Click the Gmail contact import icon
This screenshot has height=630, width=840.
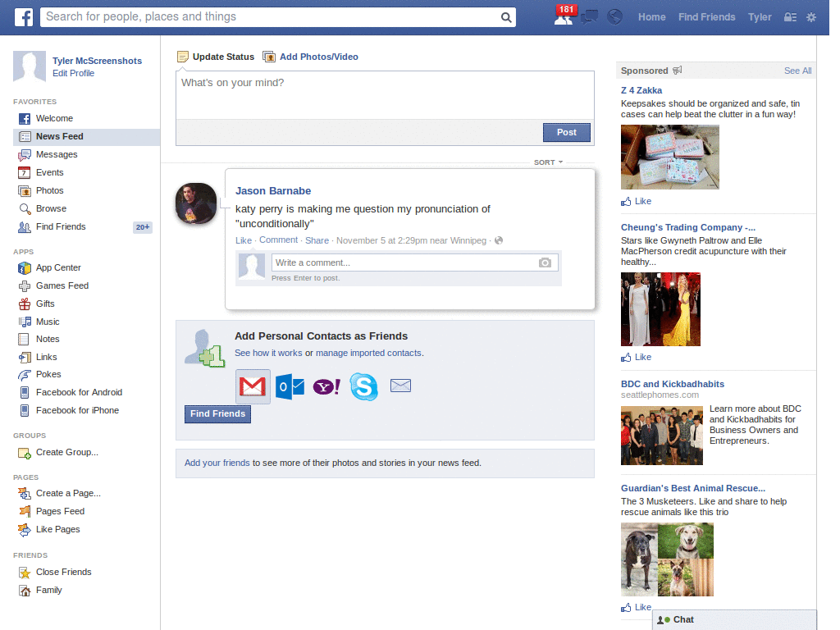tap(252, 386)
